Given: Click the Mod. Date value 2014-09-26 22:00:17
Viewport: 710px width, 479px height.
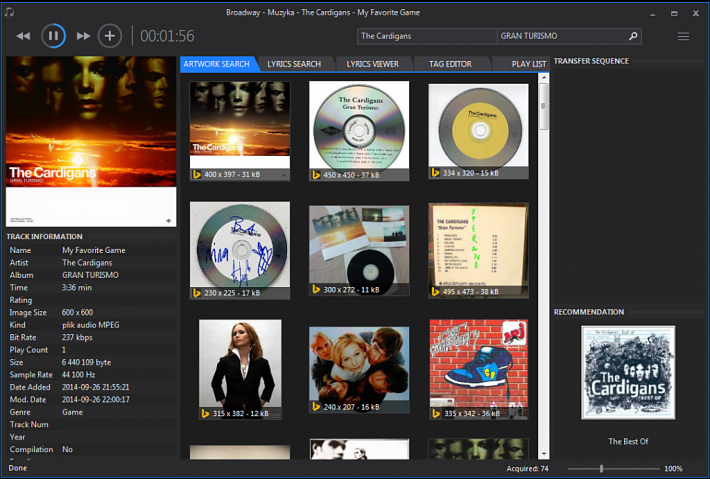Looking at the screenshot, I should point(96,400).
